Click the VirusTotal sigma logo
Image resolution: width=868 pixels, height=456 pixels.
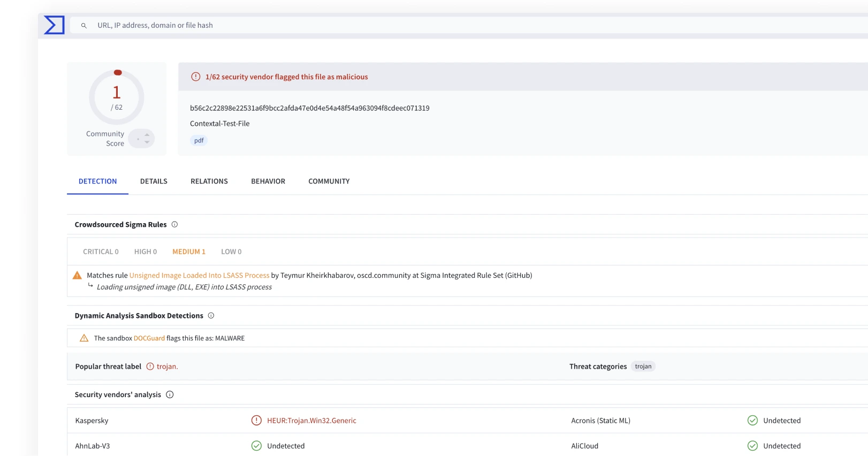click(54, 25)
